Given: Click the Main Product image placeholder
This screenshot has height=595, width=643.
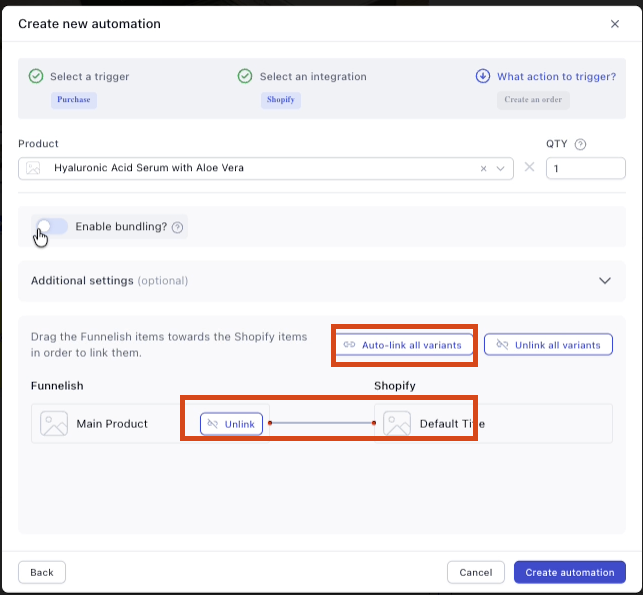Looking at the screenshot, I should pos(54,424).
